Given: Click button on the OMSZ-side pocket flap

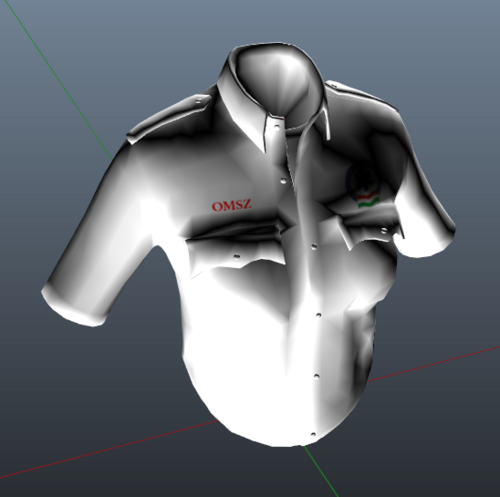Looking at the screenshot, I should [x=237, y=256].
